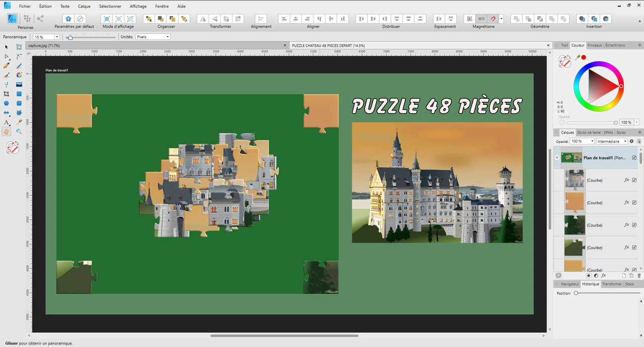Select the third Mode d'affichage icon
This screenshot has width=644, height=347.
tap(130, 19)
